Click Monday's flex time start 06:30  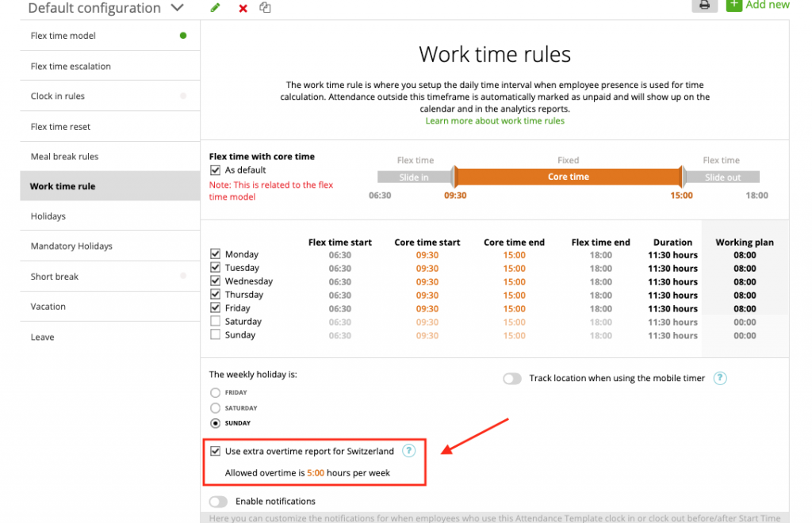[x=339, y=255]
